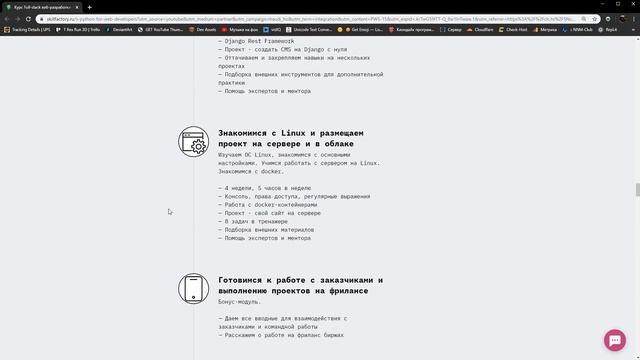The width and height of the screenshot is (640, 360).
Task: Open the vidIQ bookmark
Action: pyautogui.click(x=272, y=30)
